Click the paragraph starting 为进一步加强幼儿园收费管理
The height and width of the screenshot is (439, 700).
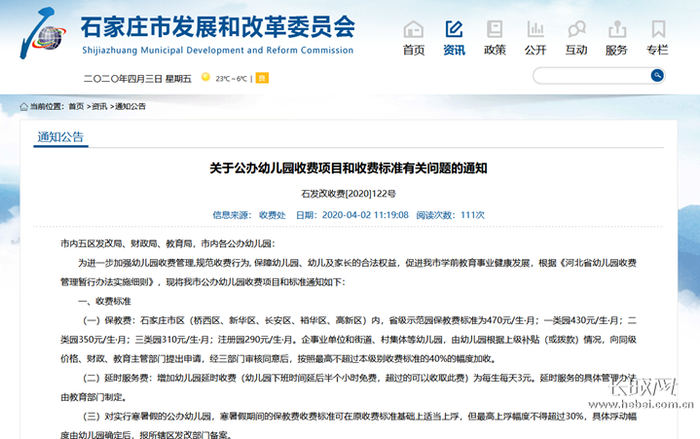click(349, 272)
